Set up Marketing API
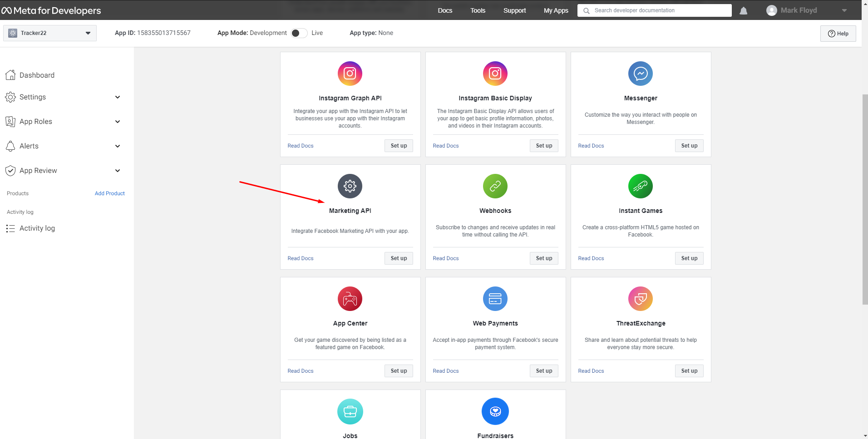The height and width of the screenshot is (439, 868). pyautogui.click(x=399, y=258)
